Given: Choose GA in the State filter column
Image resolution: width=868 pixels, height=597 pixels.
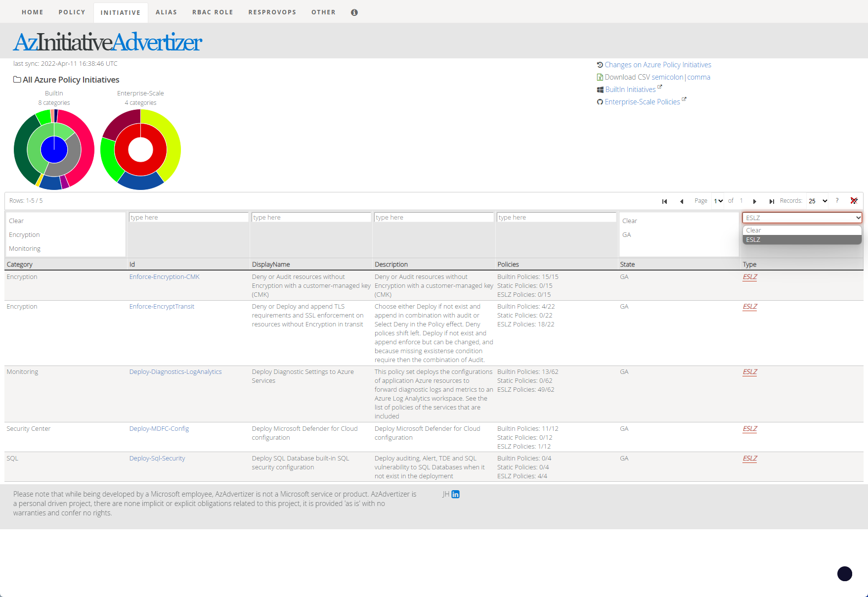Looking at the screenshot, I should [x=627, y=234].
